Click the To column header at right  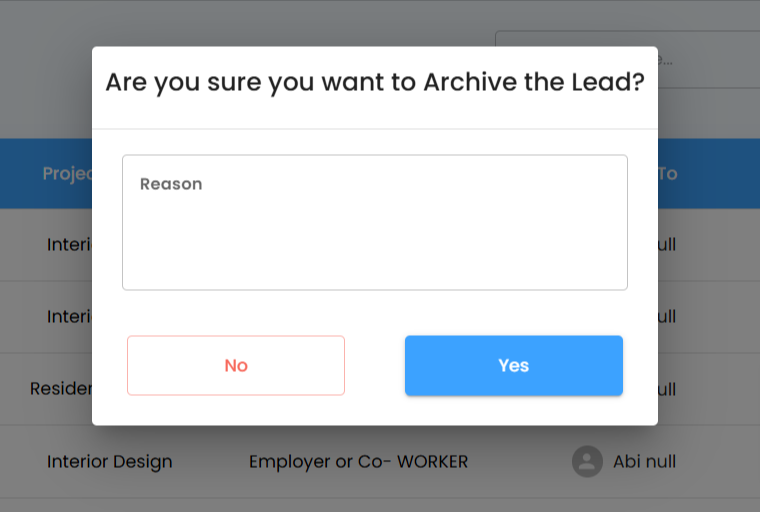667,174
